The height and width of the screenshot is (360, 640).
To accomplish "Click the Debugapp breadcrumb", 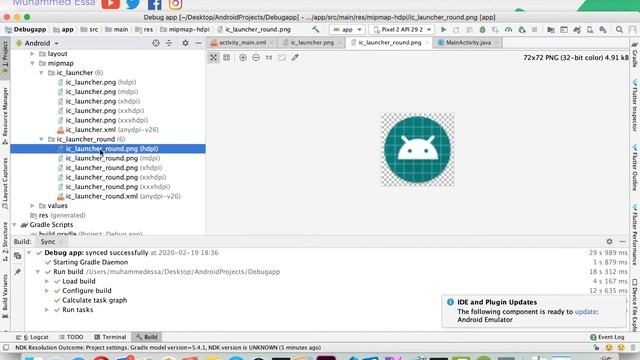I will point(26,29).
